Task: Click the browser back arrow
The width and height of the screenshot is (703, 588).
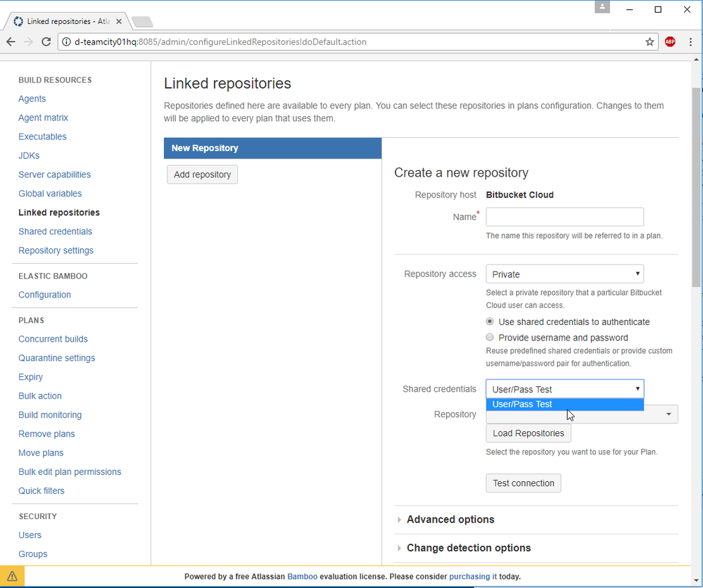Action: (x=11, y=41)
